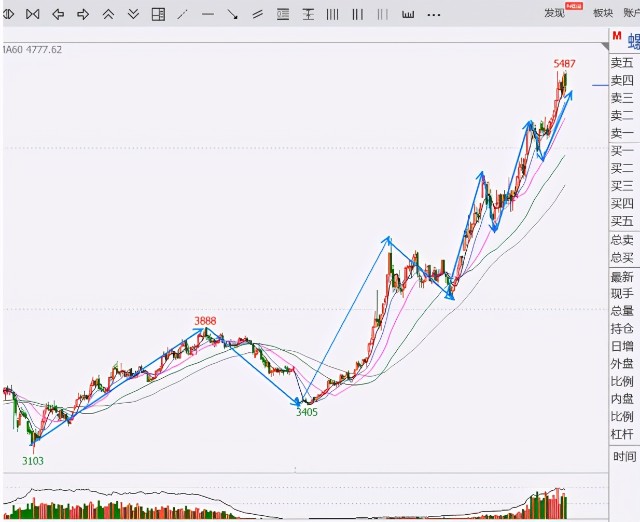Open the 板块 tab
The image size is (640, 522).
click(x=602, y=13)
